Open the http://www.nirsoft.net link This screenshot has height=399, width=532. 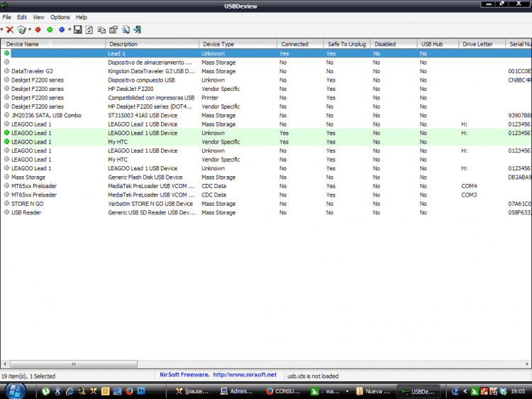point(245,375)
